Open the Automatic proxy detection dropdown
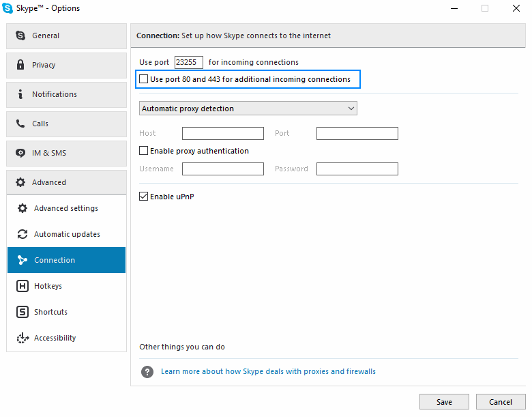This screenshot has width=532, height=417. pyautogui.click(x=248, y=109)
